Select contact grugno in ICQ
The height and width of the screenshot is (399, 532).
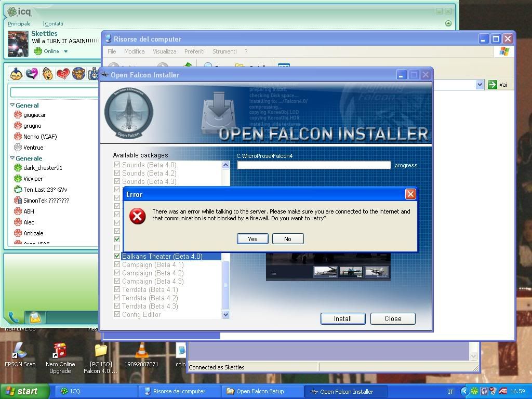[x=32, y=126]
